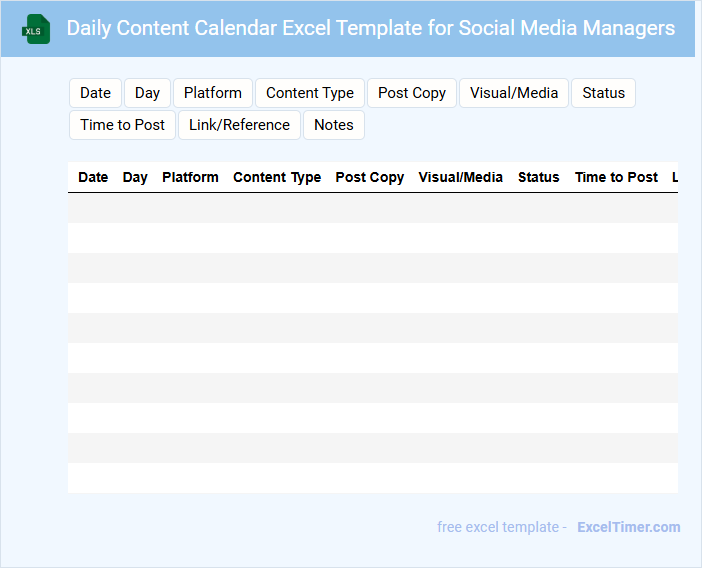Choose the Platform tag button

(x=213, y=93)
